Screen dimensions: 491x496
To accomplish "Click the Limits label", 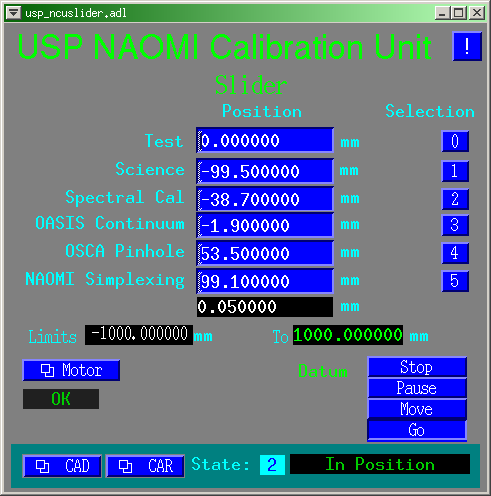I will tap(52, 336).
